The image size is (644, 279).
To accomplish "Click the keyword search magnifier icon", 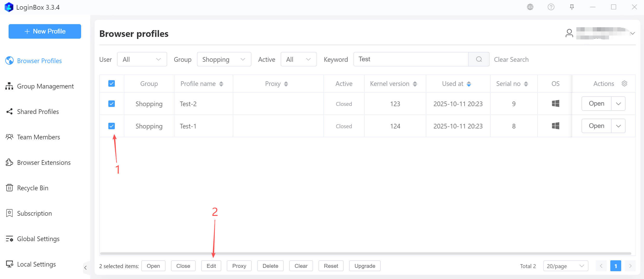I will [x=479, y=59].
